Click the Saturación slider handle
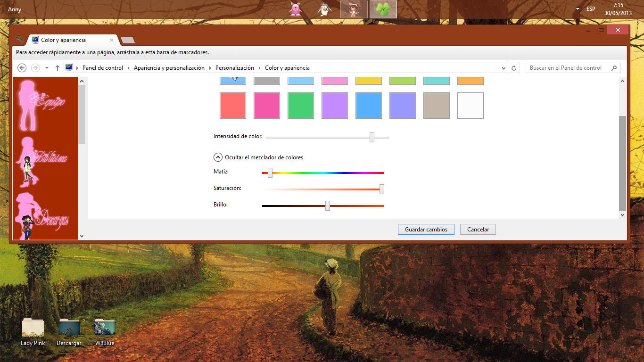644x362 pixels. coord(382,189)
